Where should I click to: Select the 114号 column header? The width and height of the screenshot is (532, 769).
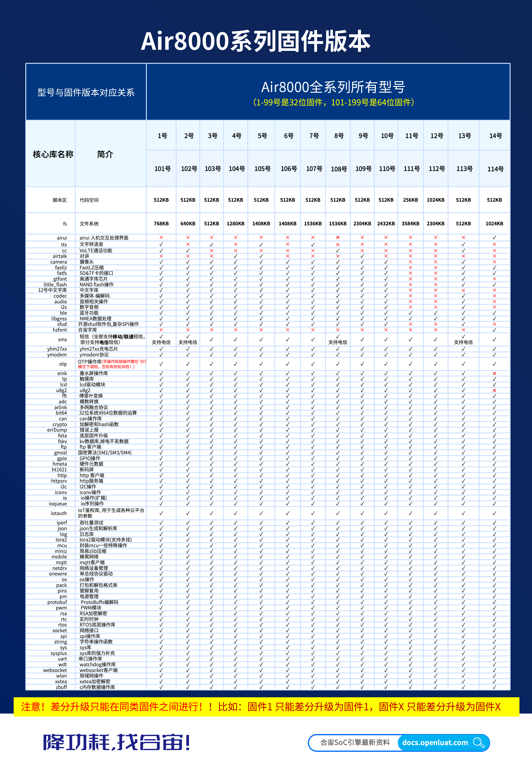coord(495,169)
